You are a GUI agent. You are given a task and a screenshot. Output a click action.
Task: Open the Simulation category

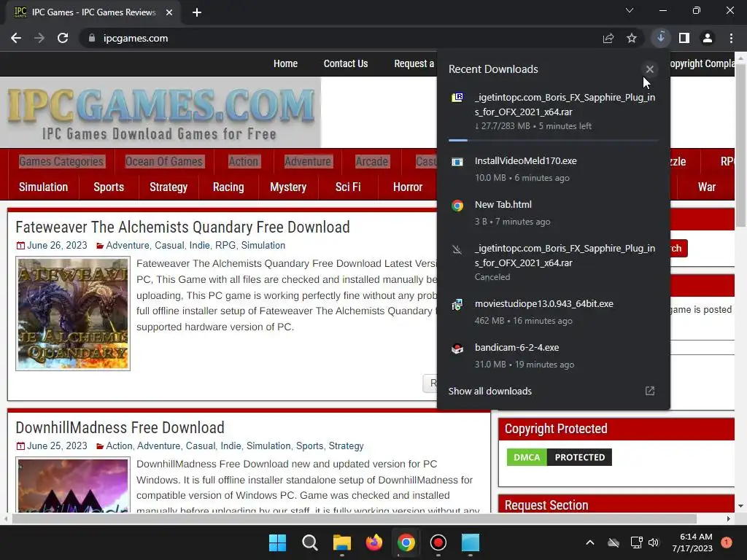[43, 187]
